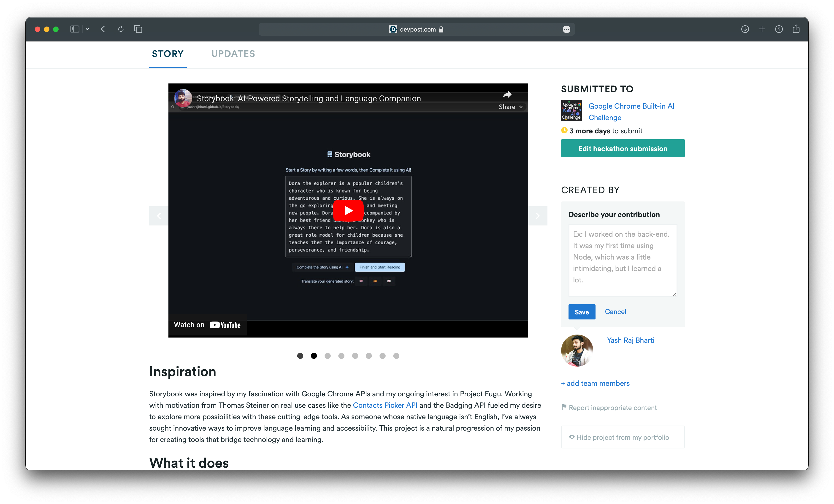Open the channel avatar on the video
This screenshot has height=504, width=834.
[183, 98]
